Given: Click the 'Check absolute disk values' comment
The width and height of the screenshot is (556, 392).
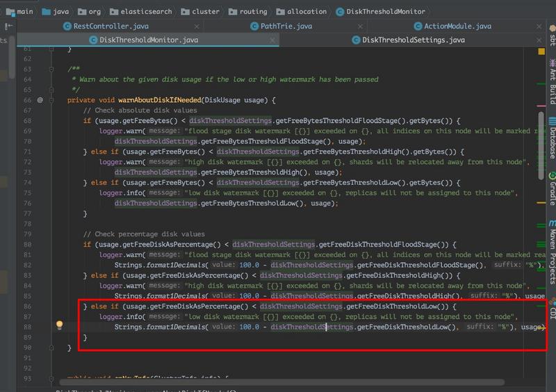Looking at the screenshot, I should (x=140, y=111).
